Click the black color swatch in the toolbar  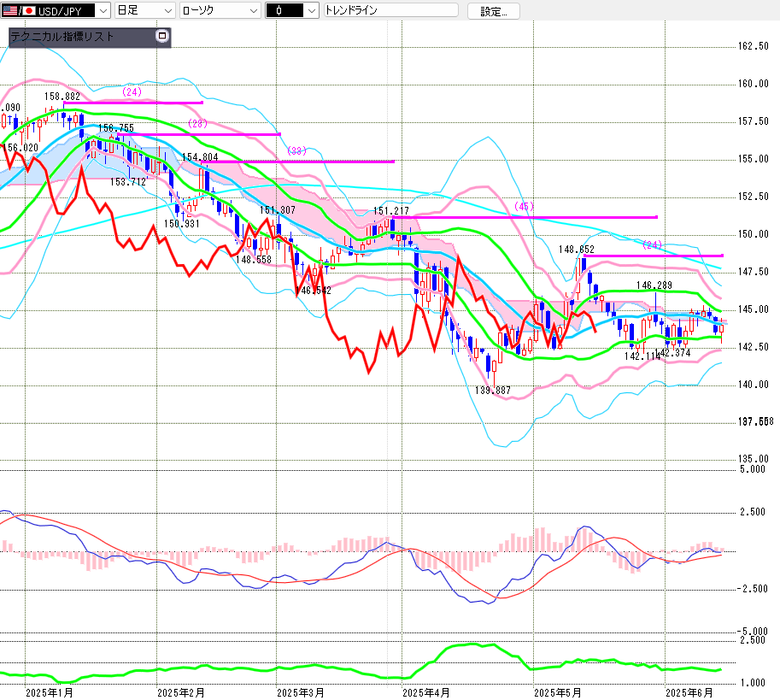tap(284, 10)
